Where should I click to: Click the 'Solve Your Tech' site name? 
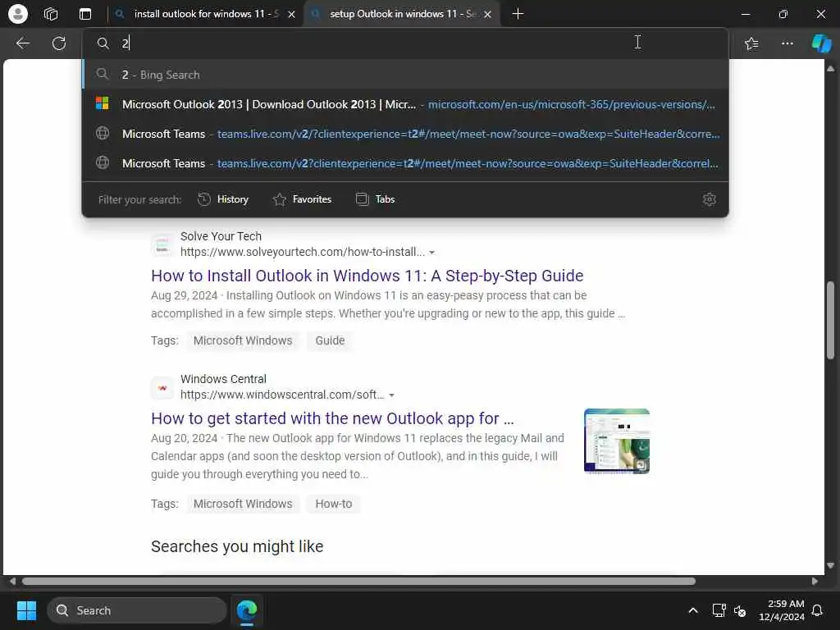click(221, 236)
